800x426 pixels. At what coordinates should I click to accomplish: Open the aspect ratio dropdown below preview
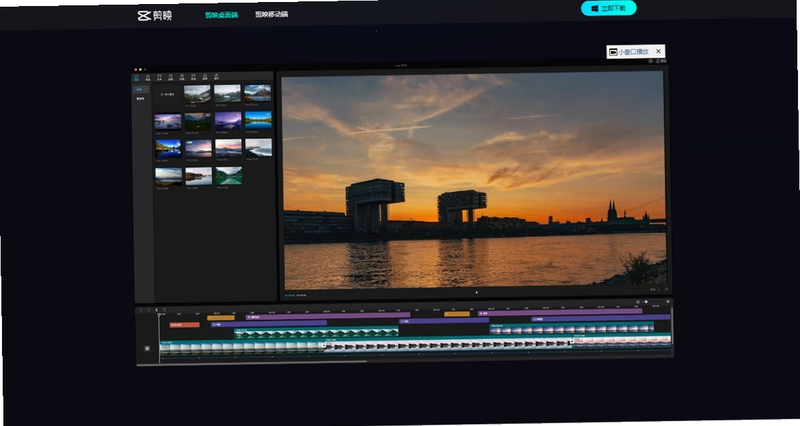654,290
